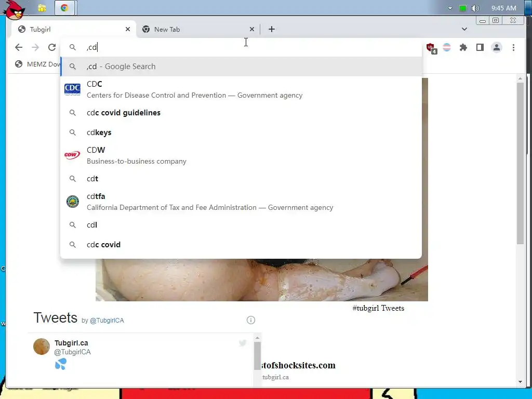The width and height of the screenshot is (532, 399).
Task: Click the CDW logo icon in suggestions
Action: pyautogui.click(x=72, y=155)
